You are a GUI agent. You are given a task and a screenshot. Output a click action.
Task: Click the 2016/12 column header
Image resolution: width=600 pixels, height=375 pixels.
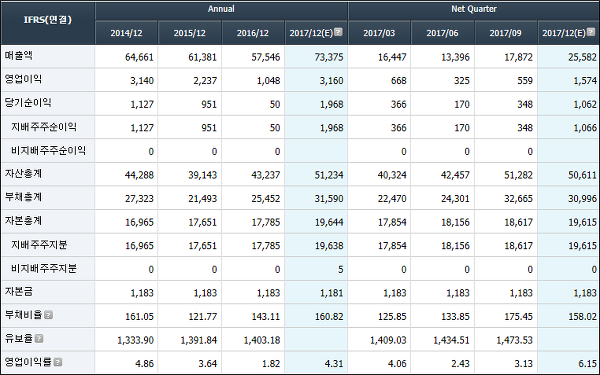tap(253, 33)
